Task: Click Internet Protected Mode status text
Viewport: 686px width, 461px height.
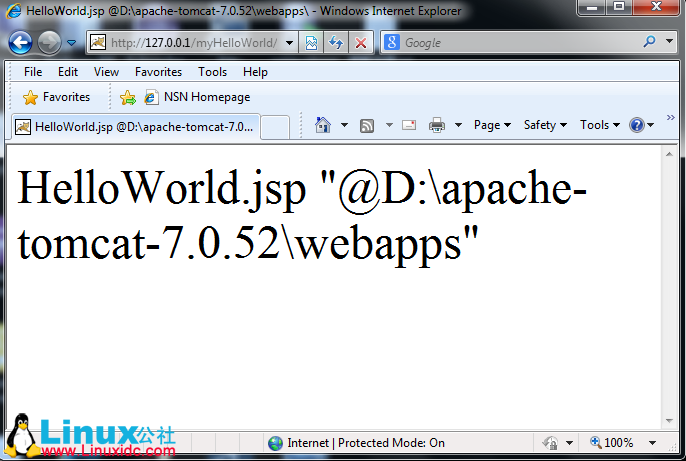Action: [366, 443]
